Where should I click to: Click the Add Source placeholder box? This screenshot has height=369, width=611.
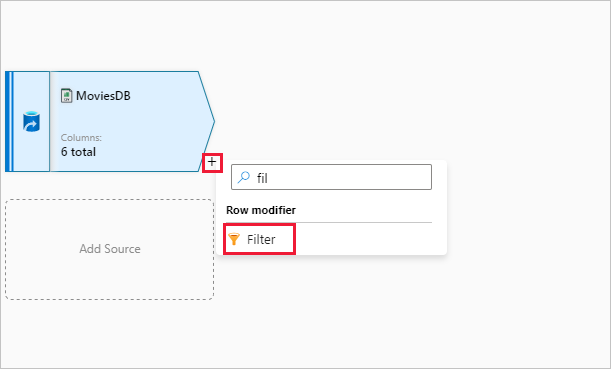click(109, 249)
